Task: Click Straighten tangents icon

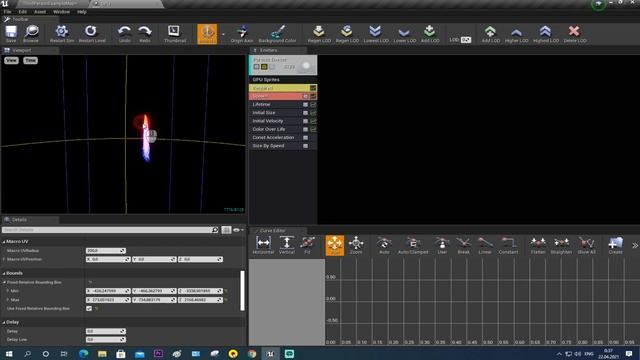Action: pos(561,245)
